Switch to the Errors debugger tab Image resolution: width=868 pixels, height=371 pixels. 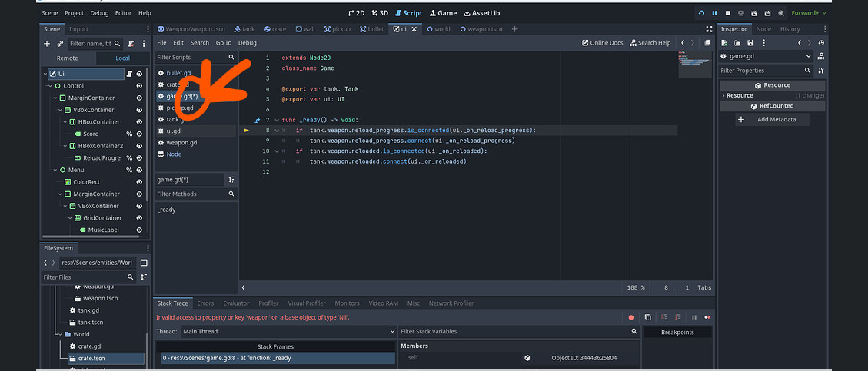coord(205,303)
